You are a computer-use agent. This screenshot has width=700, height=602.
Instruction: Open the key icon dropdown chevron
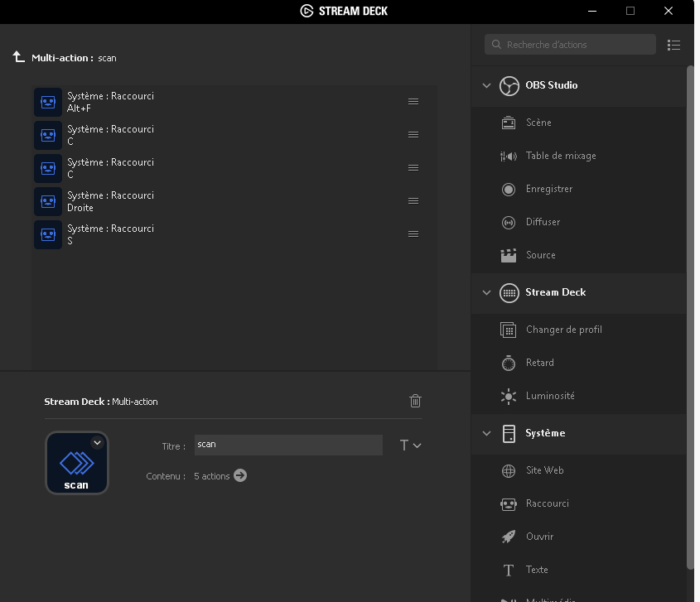(x=97, y=443)
